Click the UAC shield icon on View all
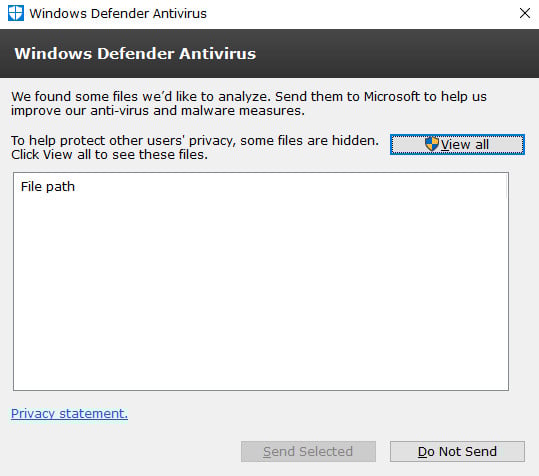 [432, 144]
